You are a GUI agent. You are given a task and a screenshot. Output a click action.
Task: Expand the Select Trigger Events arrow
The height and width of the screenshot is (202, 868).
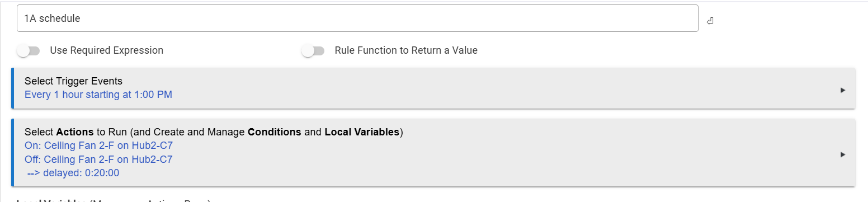coord(843,90)
